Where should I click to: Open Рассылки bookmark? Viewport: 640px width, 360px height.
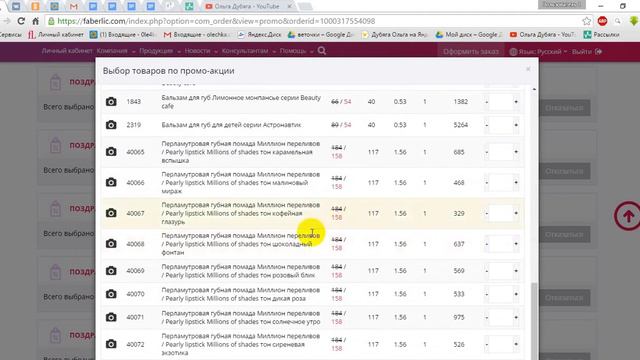602,35
